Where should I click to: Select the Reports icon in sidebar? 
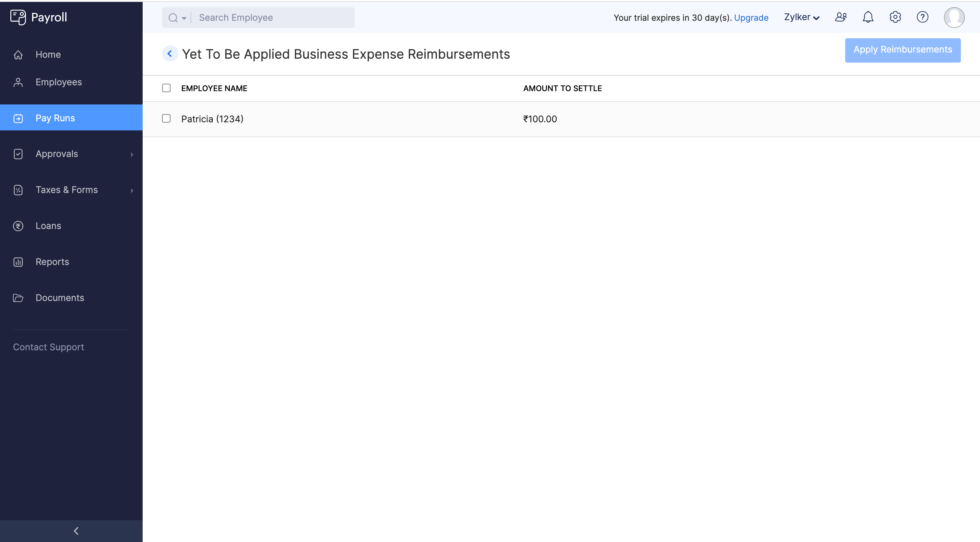[18, 261]
